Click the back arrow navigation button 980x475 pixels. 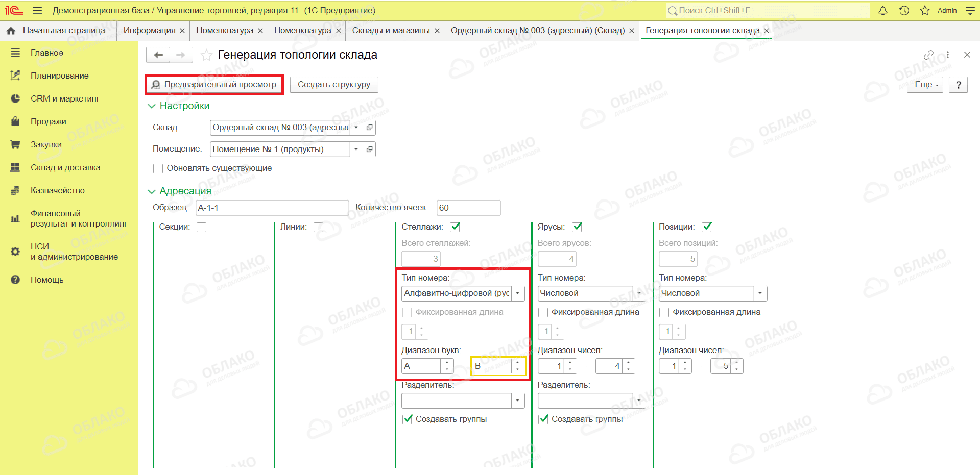158,55
